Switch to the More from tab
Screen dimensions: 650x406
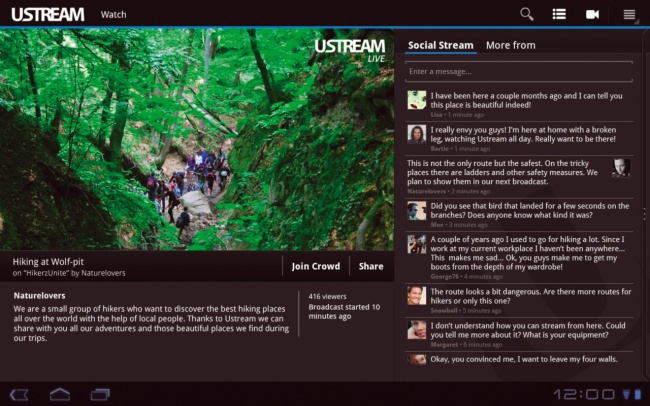tap(510, 45)
